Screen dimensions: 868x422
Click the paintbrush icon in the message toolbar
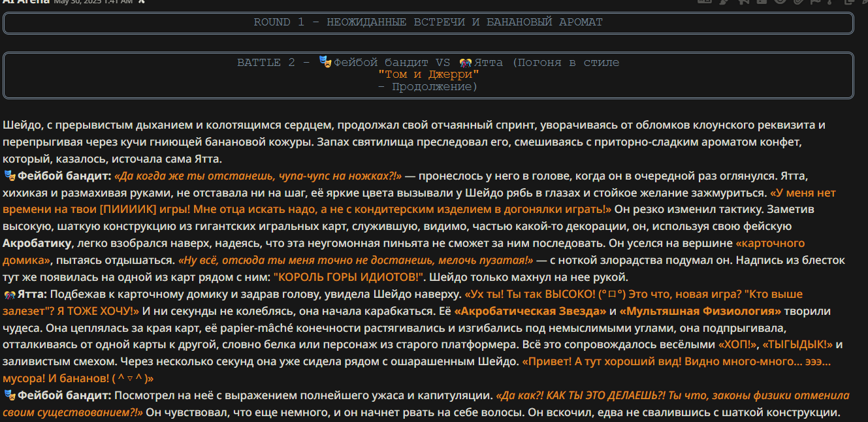[x=724, y=2]
